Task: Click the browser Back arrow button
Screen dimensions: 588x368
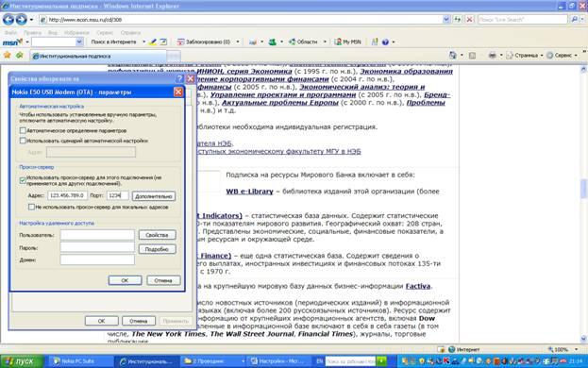Action: pyautogui.click(x=8, y=19)
